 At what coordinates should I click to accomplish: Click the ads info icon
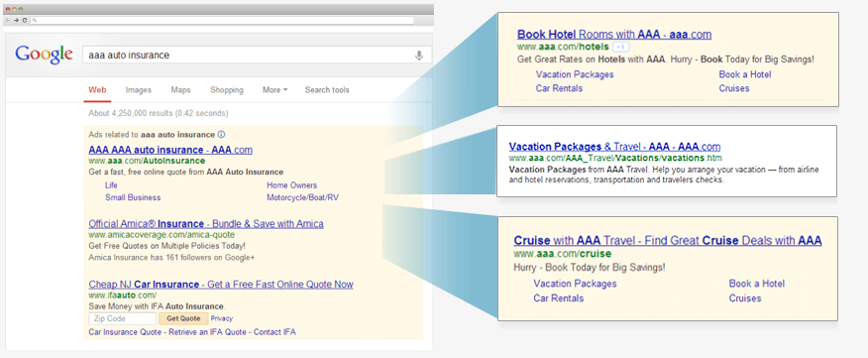pos(221,134)
